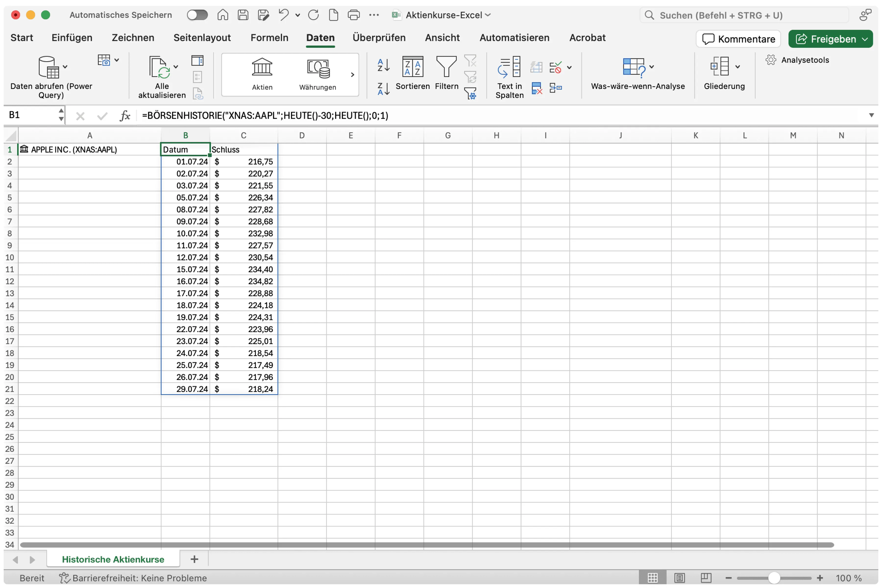Click the Kommentare button
The image size is (882, 588).
(738, 39)
